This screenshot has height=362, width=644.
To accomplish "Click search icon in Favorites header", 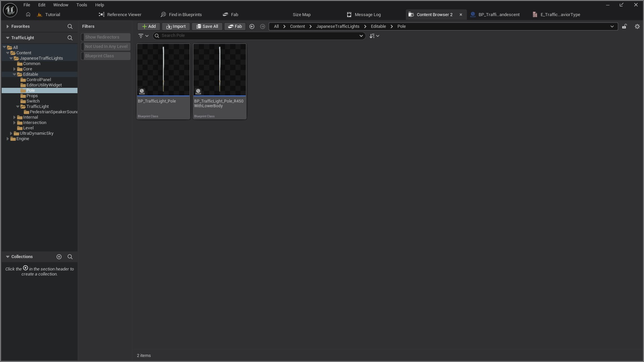I will coord(70,26).
